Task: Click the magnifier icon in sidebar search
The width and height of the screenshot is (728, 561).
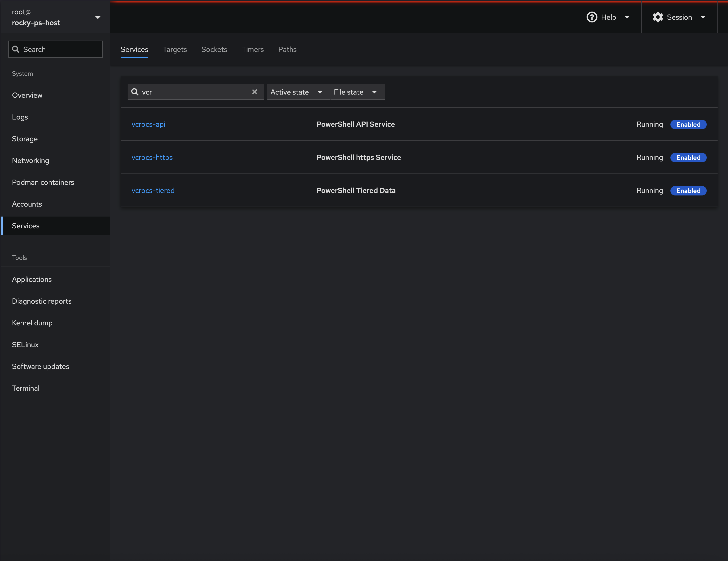Action: [x=16, y=49]
